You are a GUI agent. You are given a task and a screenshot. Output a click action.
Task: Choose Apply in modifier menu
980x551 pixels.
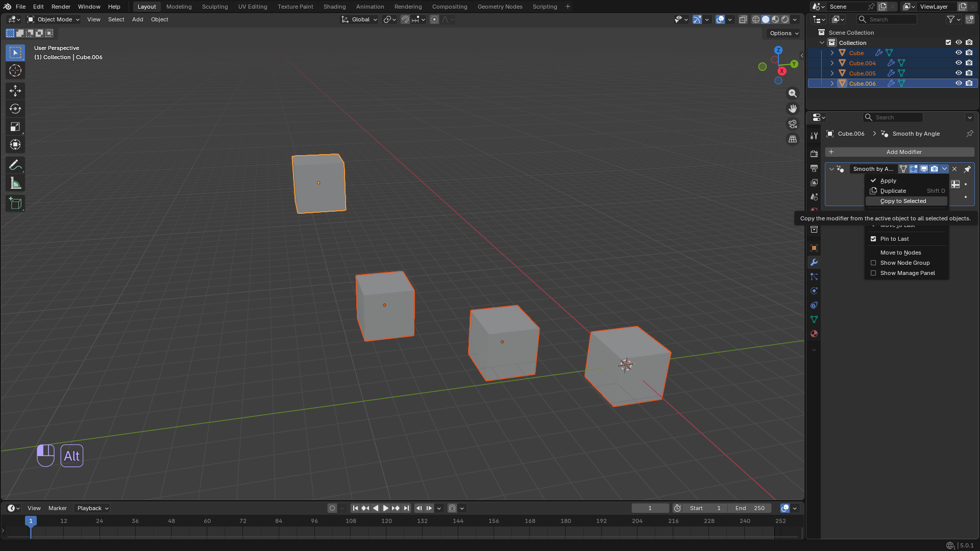[x=906, y=181]
